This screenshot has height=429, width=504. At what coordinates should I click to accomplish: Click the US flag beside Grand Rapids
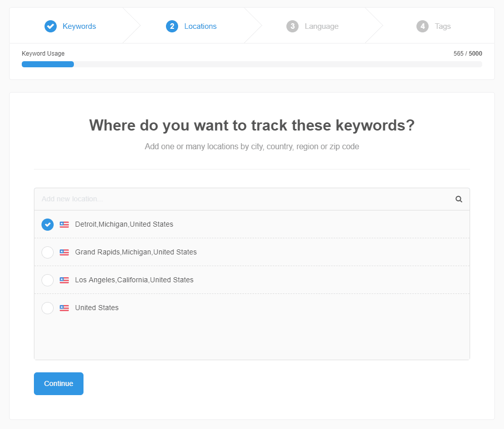64,252
